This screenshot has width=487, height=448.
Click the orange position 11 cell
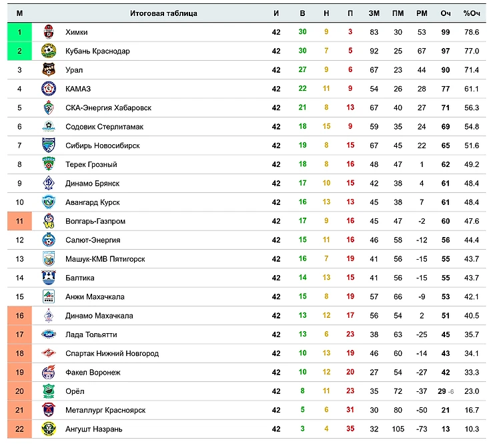tap(20, 221)
